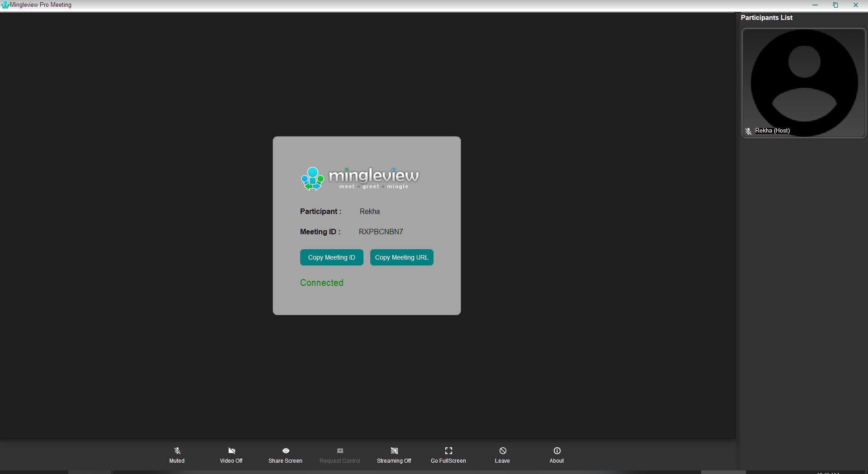The height and width of the screenshot is (474, 868).
Task: Click the Participants List header
Action: (766, 18)
